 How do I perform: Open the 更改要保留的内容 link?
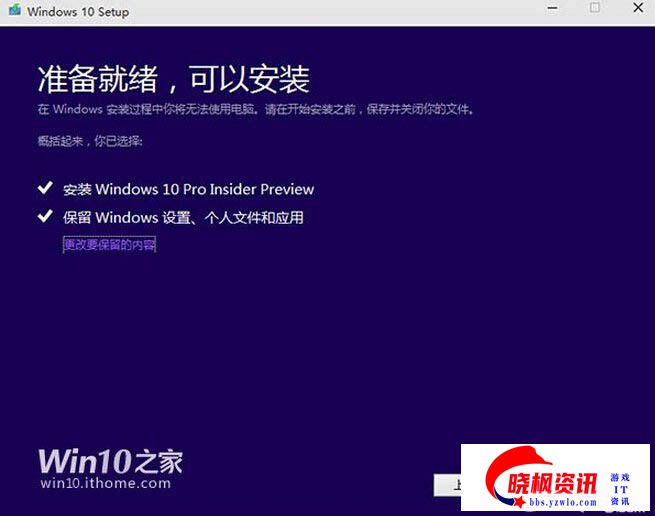pyautogui.click(x=109, y=244)
